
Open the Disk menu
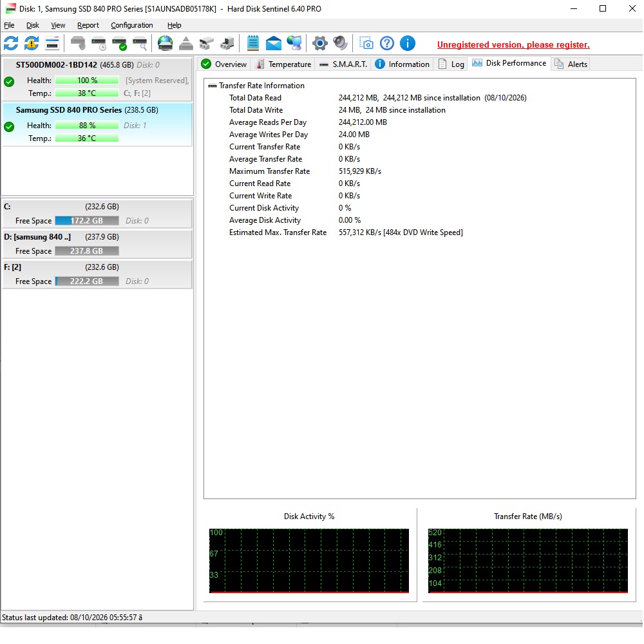click(32, 25)
